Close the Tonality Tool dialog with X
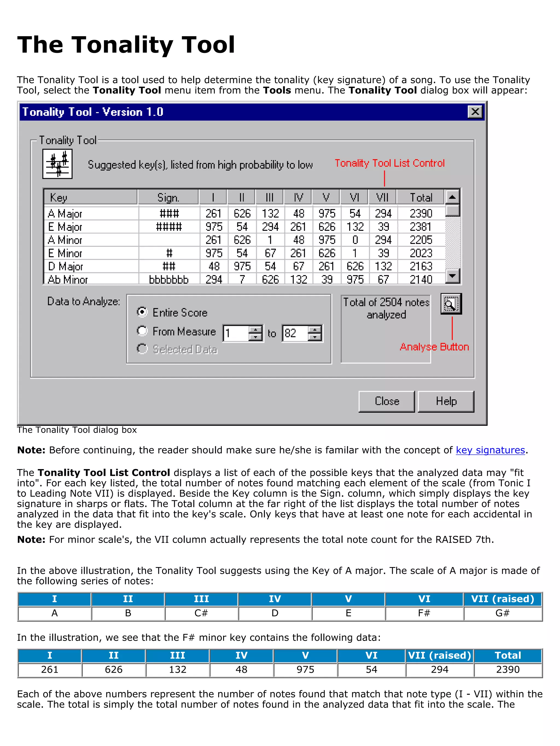This screenshot has width=560, height=746. coord(475,112)
